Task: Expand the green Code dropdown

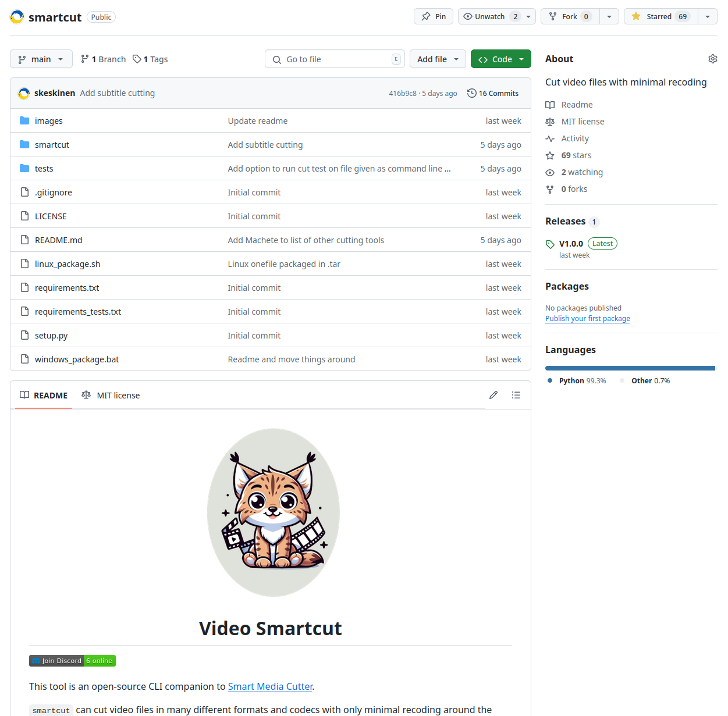Action: click(500, 59)
